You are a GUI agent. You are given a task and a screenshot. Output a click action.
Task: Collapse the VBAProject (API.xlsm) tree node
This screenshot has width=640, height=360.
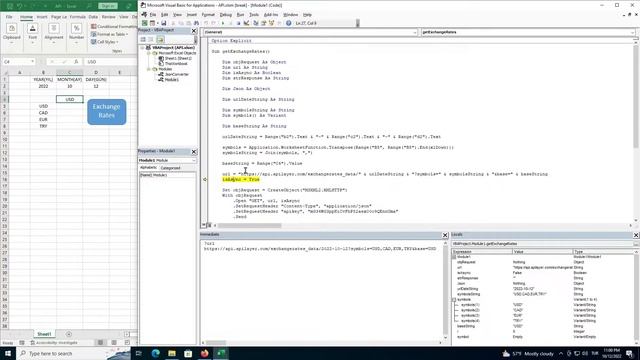point(142,48)
